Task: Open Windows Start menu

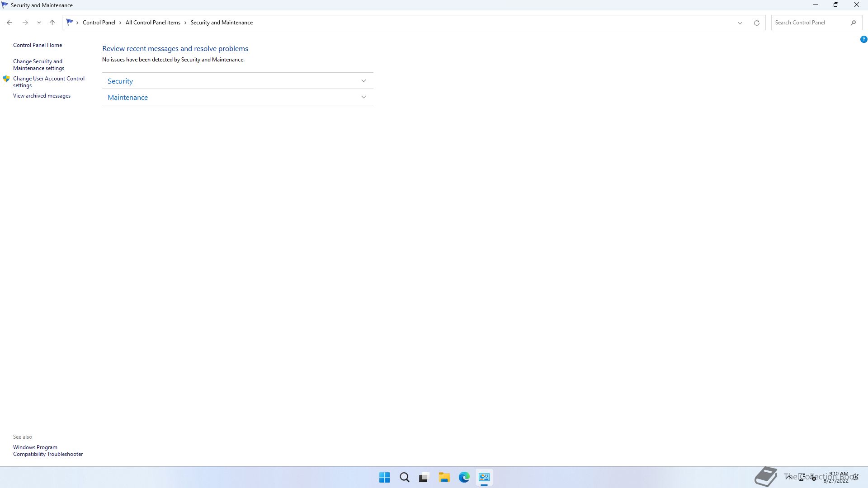Action: point(384,477)
